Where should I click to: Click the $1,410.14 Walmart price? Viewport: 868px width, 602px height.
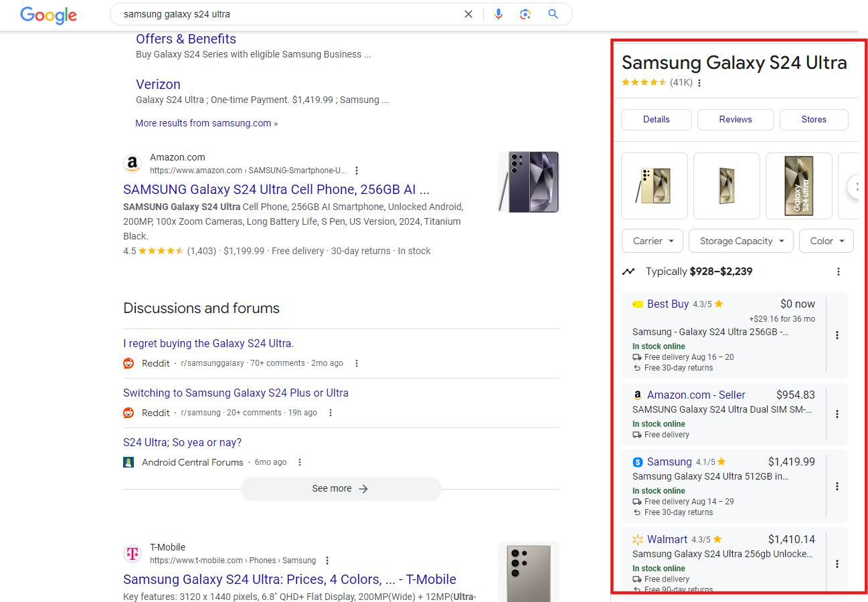coord(792,539)
